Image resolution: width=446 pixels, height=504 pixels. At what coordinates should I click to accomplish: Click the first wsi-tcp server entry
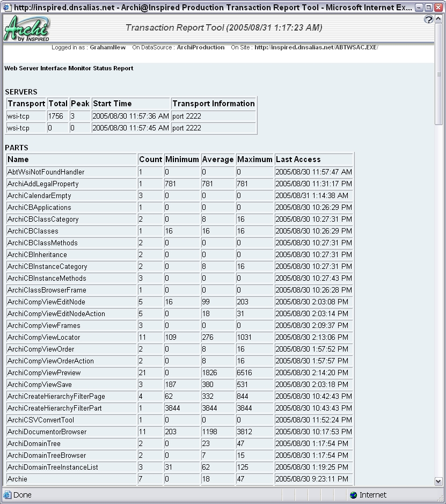point(18,116)
